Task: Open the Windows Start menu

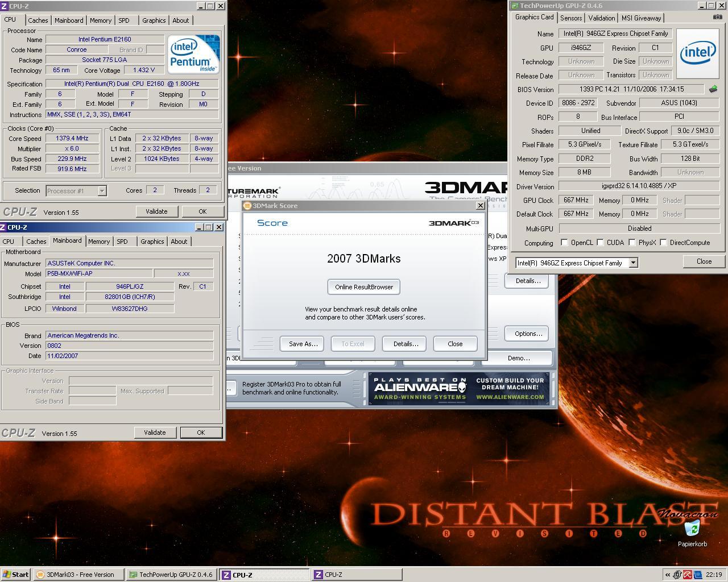Action: 15,575
